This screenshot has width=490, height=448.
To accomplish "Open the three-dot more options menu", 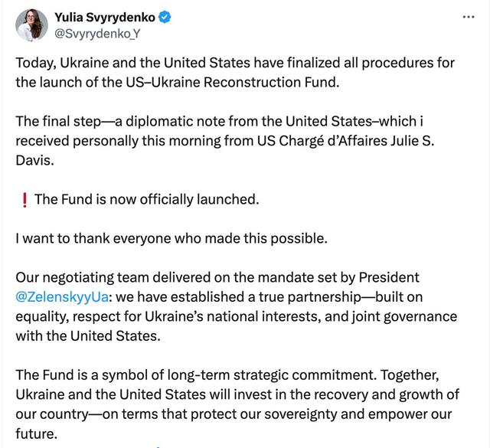I will click(x=469, y=15).
